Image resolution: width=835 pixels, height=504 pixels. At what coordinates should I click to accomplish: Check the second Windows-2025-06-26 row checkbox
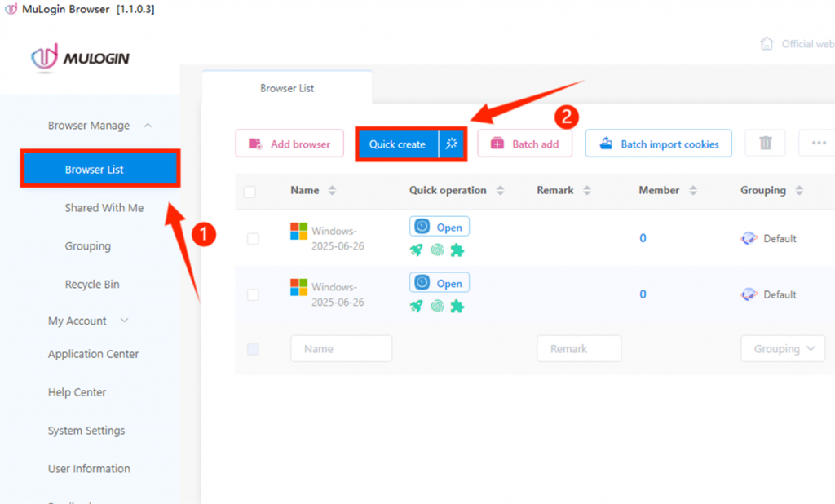pyautogui.click(x=253, y=294)
